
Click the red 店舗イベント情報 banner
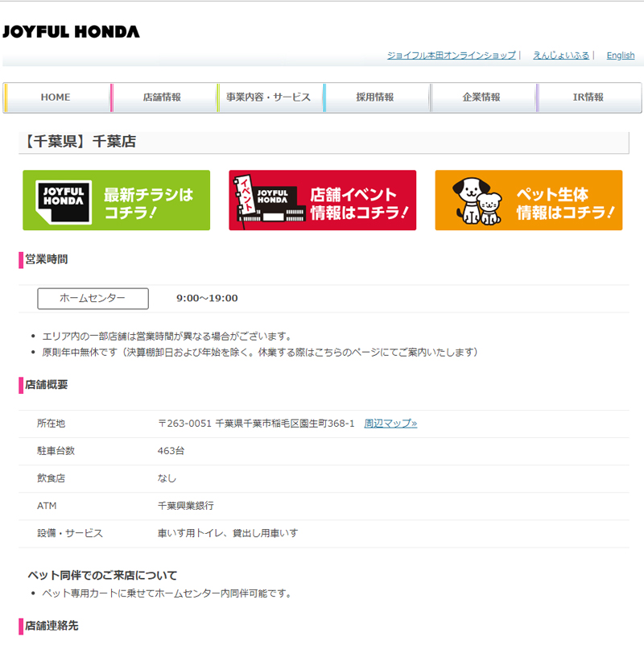(x=323, y=201)
